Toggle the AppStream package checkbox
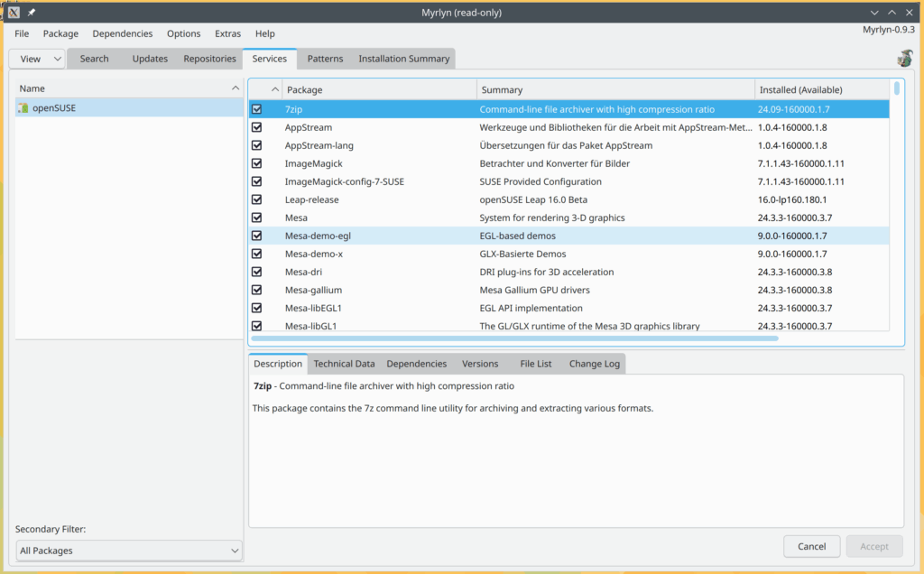 [x=257, y=127]
